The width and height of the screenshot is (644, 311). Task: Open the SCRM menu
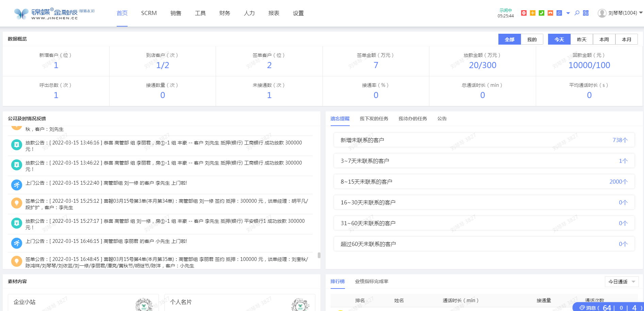click(149, 13)
